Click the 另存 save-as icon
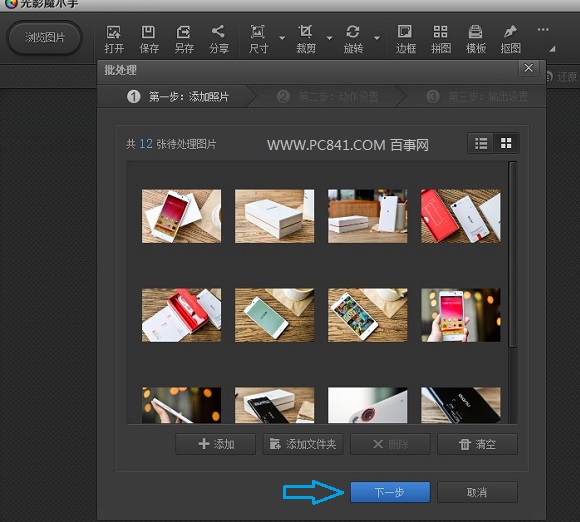This screenshot has height=522, width=580. (x=184, y=39)
